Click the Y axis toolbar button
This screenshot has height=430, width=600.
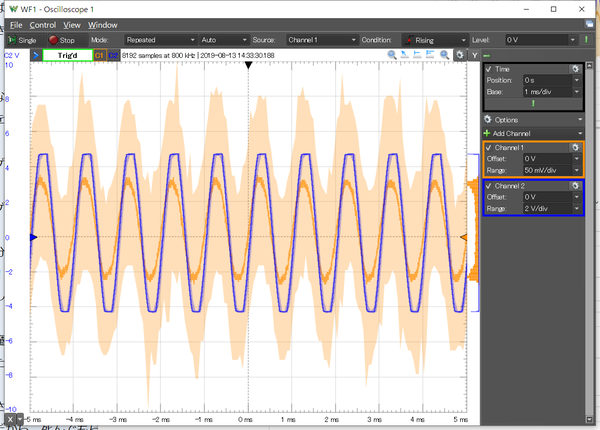[472, 54]
